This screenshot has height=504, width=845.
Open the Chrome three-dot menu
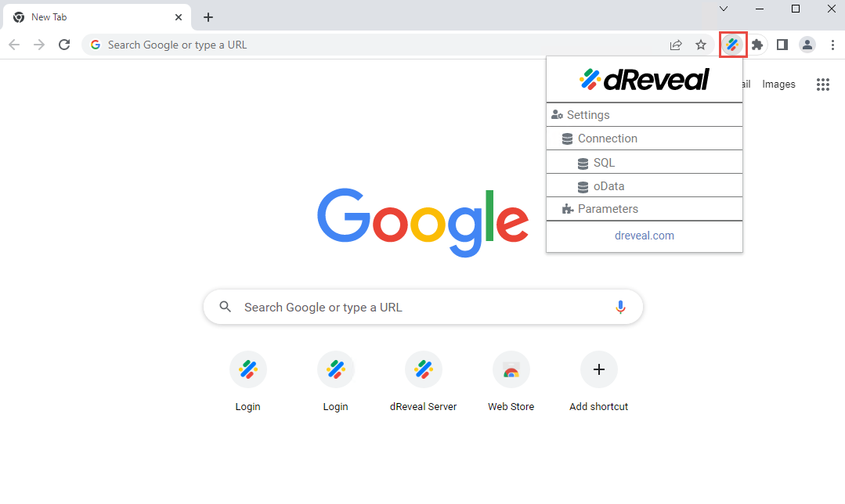coord(832,45)
